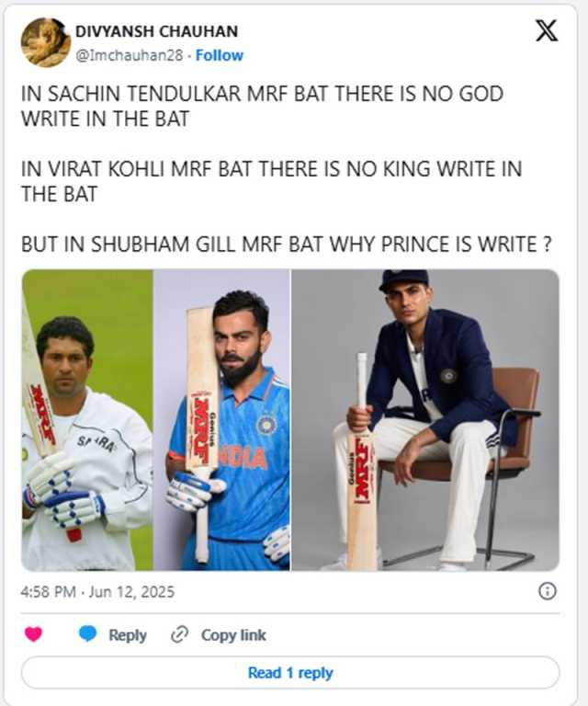588x706 pixels.
Task: Open Divyansh Chauhan's profile avatar
Action: pyautogui.click(x=45, y=42)
